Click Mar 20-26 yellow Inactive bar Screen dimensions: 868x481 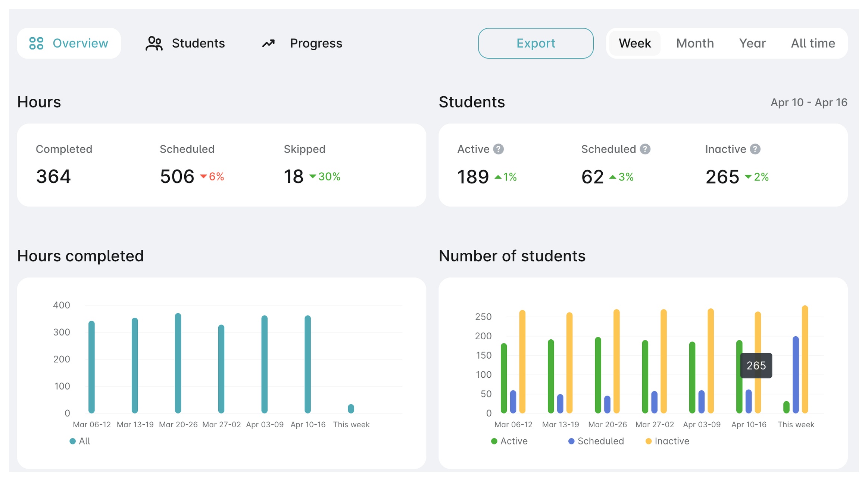(x=616, y=361)
